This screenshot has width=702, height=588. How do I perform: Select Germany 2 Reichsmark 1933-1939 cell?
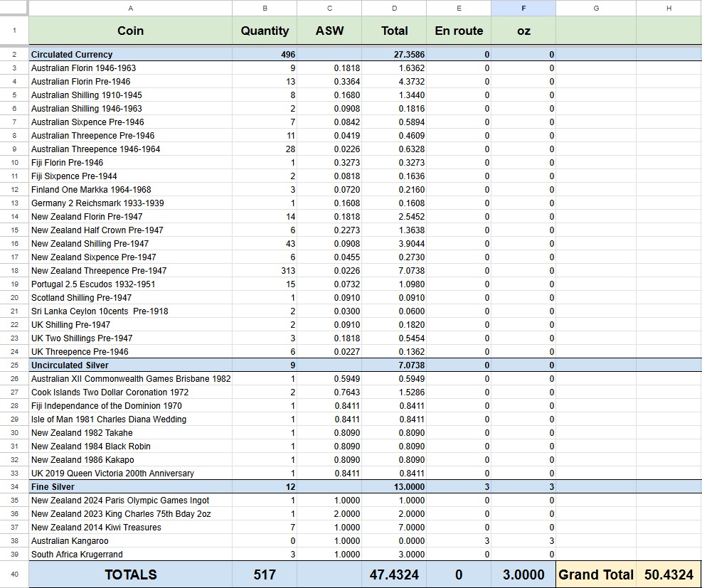click(x=130, y=203)
